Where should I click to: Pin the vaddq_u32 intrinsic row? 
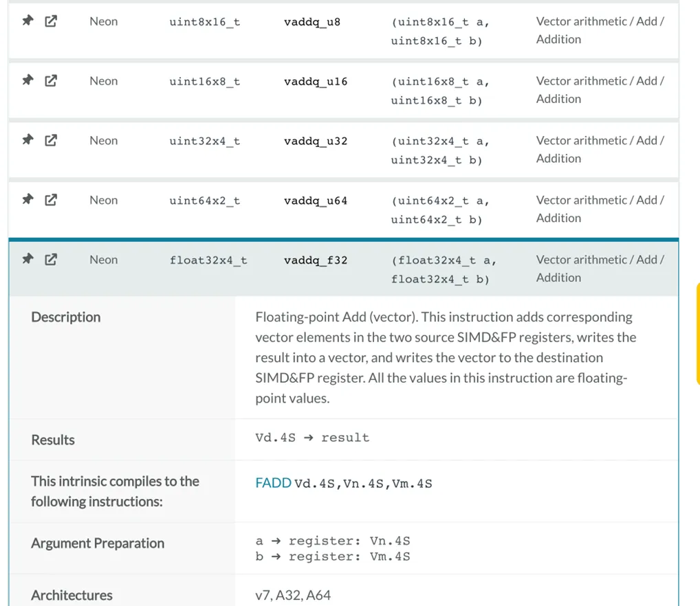click(28, 141)
